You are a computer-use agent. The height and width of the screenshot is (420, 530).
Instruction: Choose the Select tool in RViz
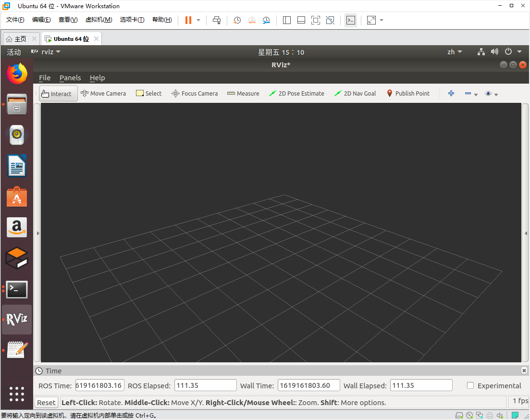tap(149, 94)
